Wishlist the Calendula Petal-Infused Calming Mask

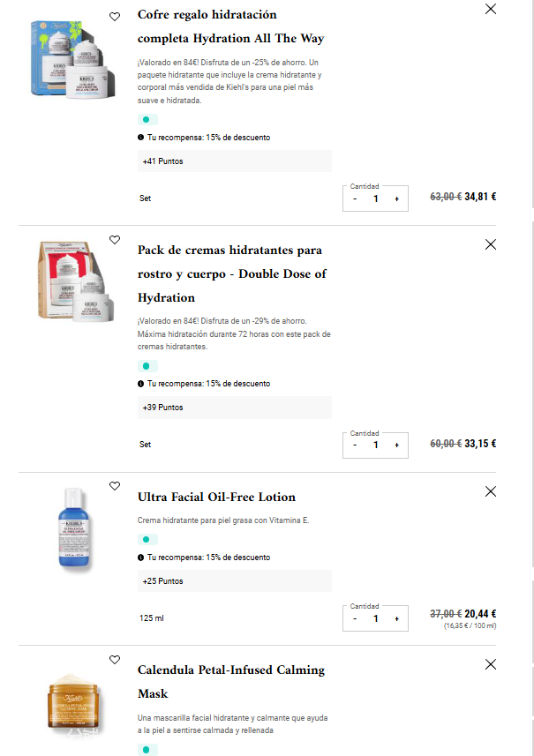(x=115, y=660)
